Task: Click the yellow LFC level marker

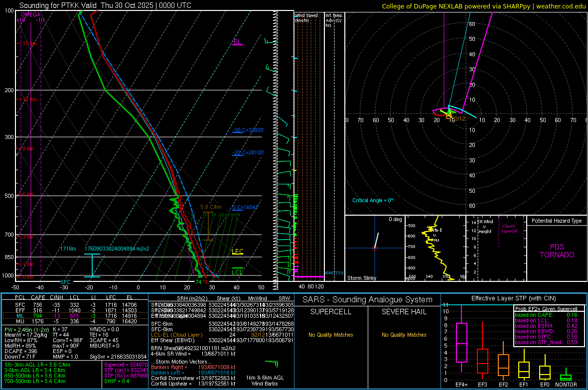Action: click(238, 252)
